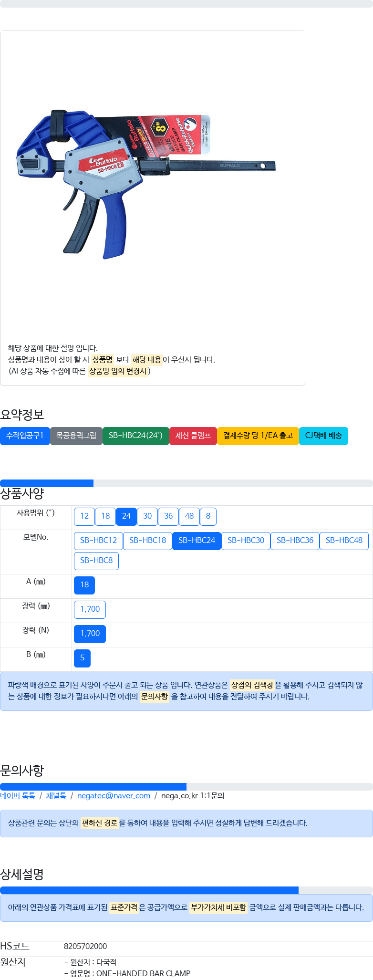Select usage range 8
The height and width of the screenshot is (980, 373).
pyautogui.click(x=208, y=516)
